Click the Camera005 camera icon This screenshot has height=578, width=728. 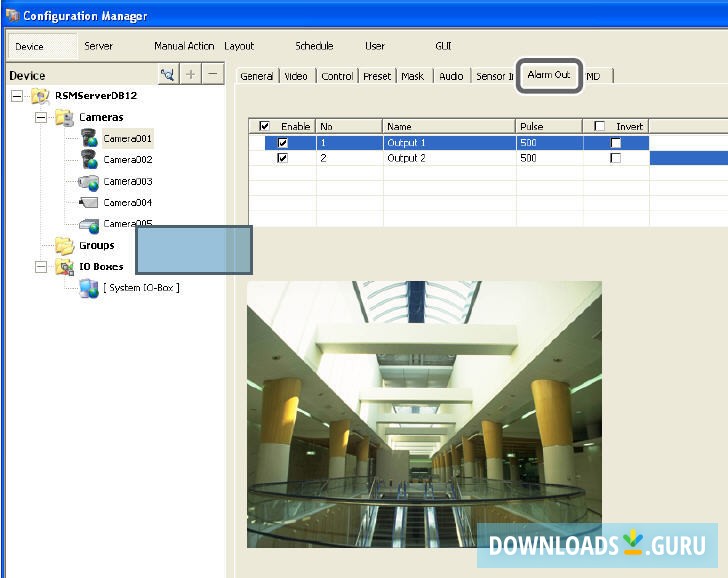click(89, 226)
